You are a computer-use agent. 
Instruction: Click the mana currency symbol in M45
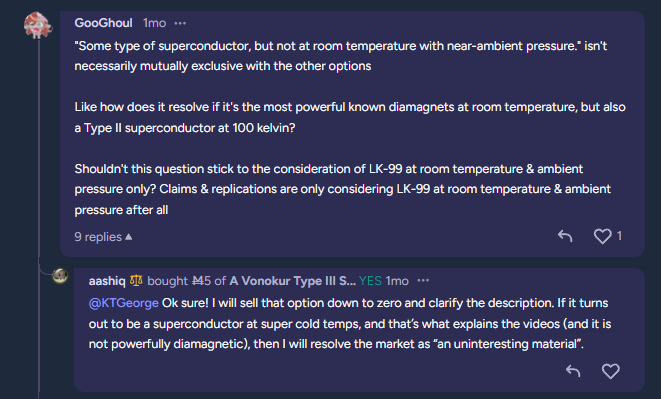(x=196, y=280)
